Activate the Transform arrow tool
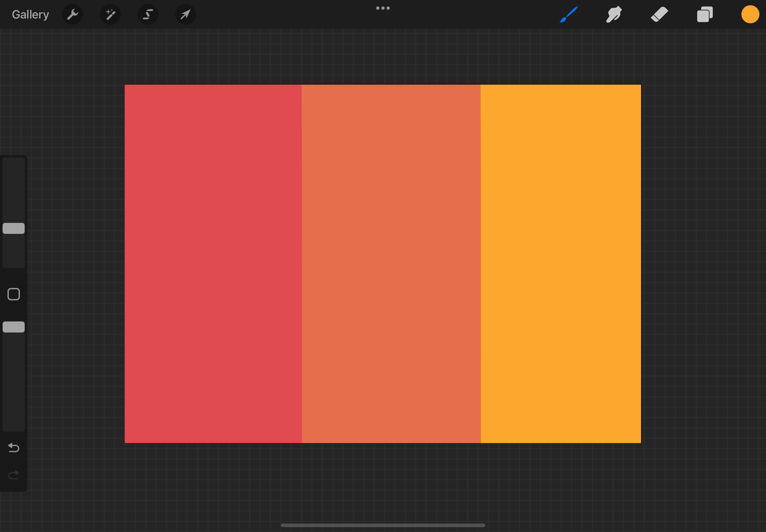This screenshot has width=766, height=532. coord(185,14)
